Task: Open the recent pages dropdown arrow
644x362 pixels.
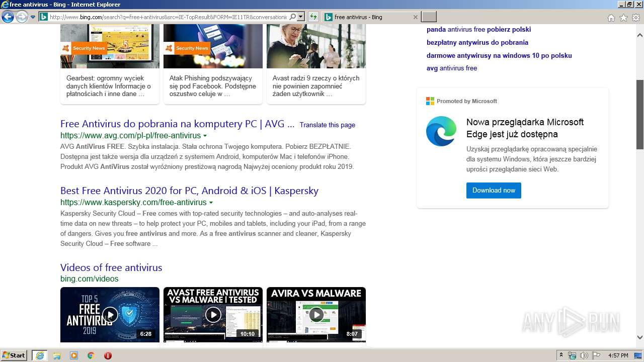Action: [x=33, y=17]
